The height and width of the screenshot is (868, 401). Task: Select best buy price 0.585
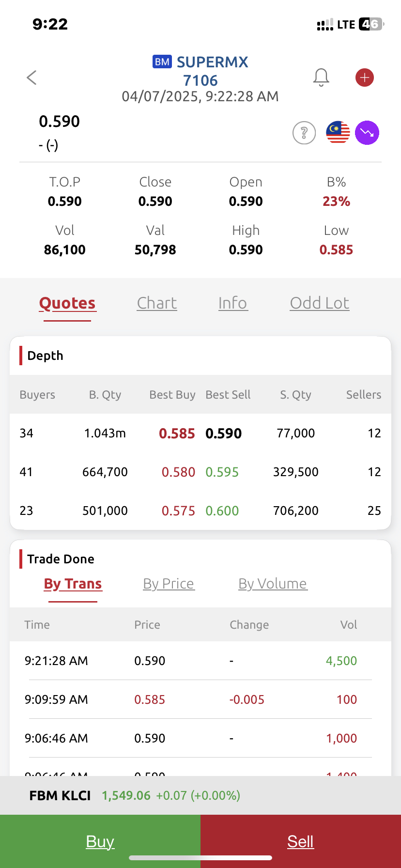coord(177,434)
